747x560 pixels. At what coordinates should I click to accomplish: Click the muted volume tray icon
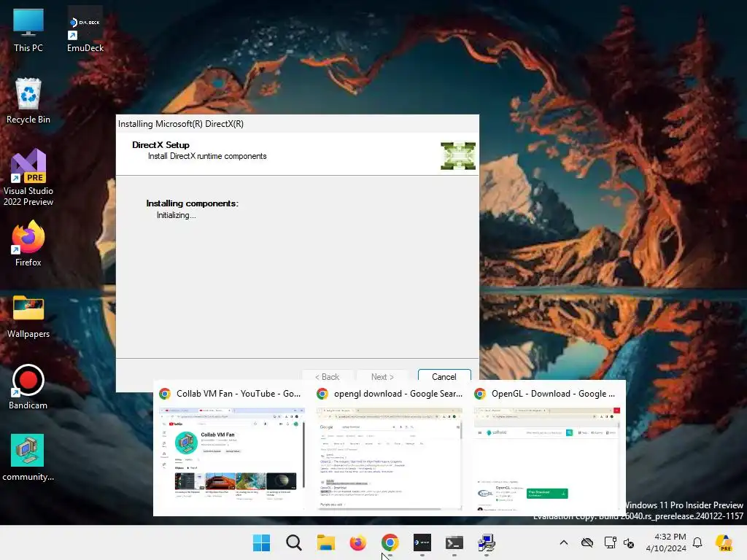[x=629, y=542]
